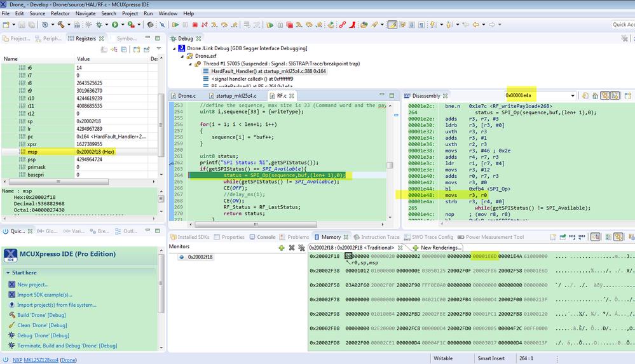Switch to the startup_mkl25z4.c editor tab
Image resolution: width=635 pixels, height=364 pixels.
[x=235, y=96]
